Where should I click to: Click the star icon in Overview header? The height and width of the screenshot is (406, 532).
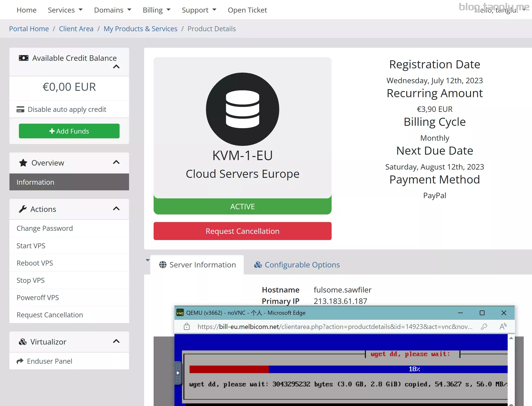23,163
